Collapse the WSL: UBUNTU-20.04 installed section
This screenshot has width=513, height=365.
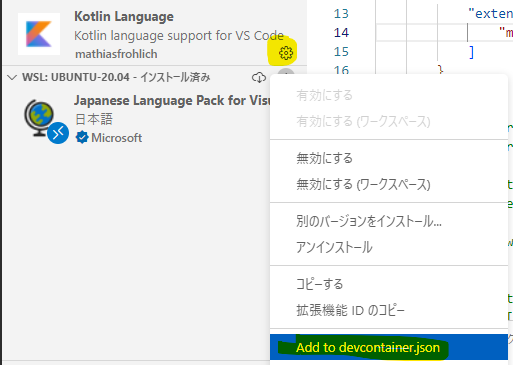12,78
